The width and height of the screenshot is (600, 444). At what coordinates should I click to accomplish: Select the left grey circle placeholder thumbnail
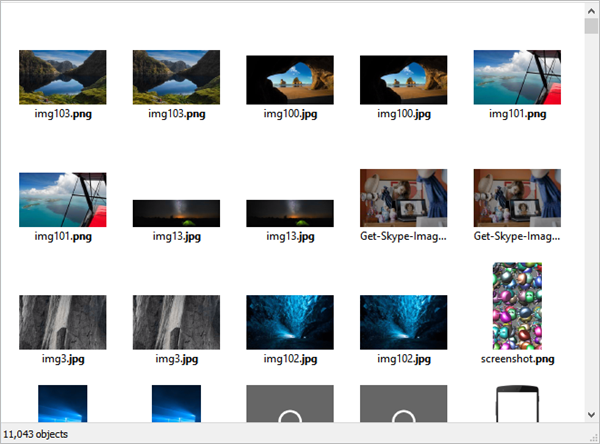click(290, 404)
